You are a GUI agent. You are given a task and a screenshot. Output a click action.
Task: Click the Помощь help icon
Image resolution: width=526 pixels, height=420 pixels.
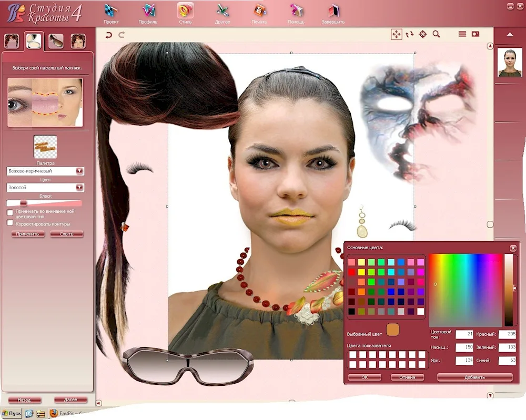[296, 13]
